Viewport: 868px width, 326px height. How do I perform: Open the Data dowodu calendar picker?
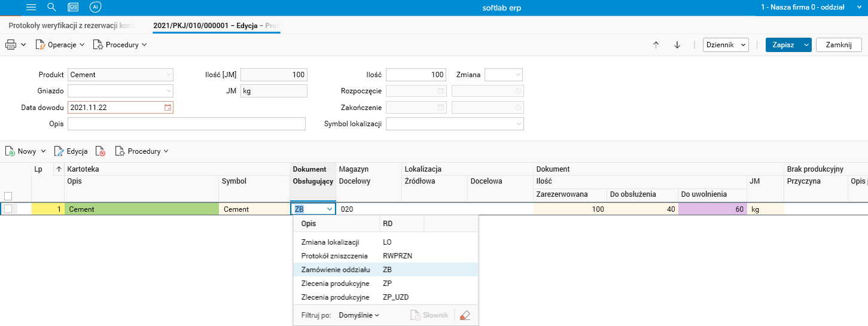(167, 108)
